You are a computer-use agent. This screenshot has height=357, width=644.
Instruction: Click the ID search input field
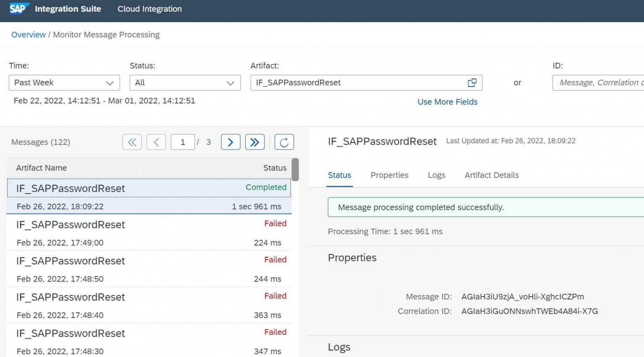click(598, 83)
